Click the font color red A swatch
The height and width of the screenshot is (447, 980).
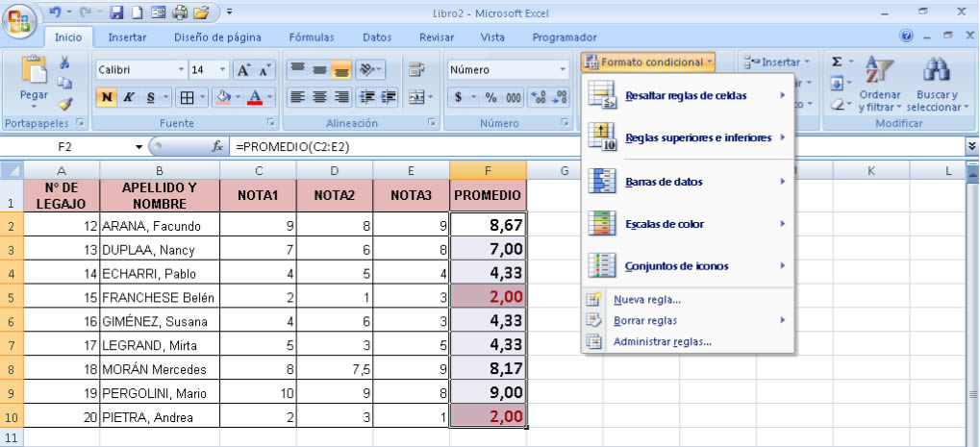[x=253, y=97]
